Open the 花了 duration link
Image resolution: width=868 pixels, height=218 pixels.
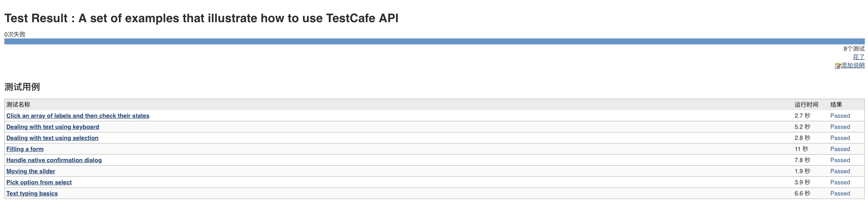(858, 57)
